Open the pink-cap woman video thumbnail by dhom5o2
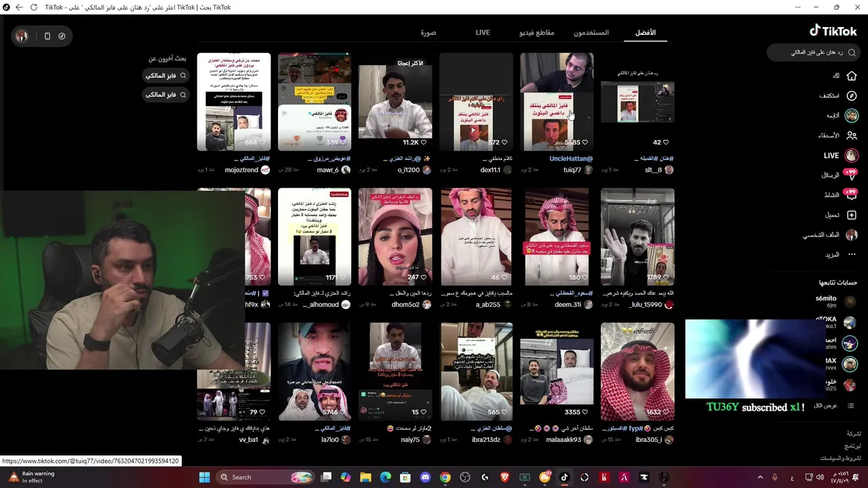This screenshot has width=868, height=488. pyautogui.click(x=395, y=237)
